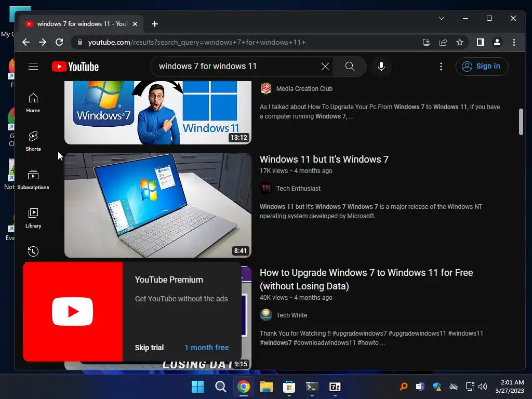Click the page vertical scrollbar thumb

521,122
